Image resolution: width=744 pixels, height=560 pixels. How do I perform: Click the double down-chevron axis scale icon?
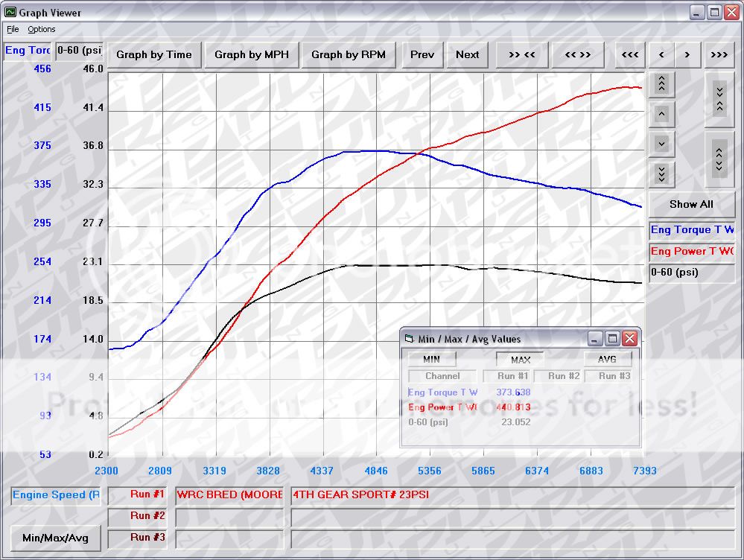click(661, 174)
